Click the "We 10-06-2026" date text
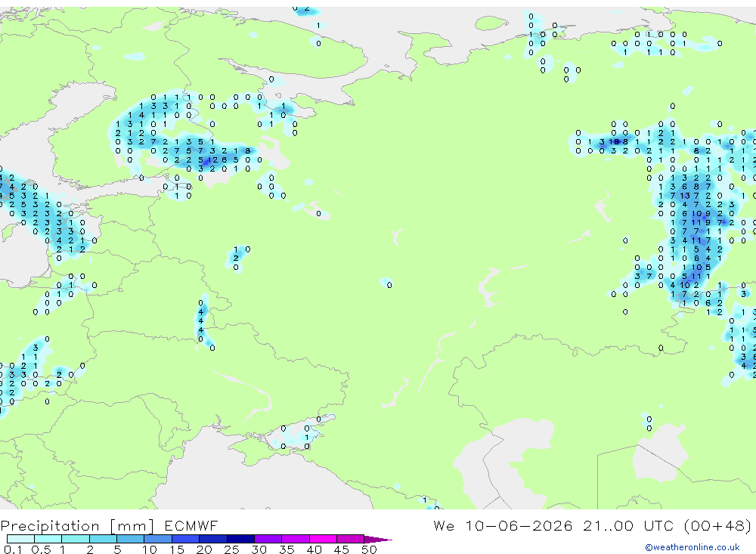Image resolution: width=756 pixels, height=554 pixels. coord(503,525)
